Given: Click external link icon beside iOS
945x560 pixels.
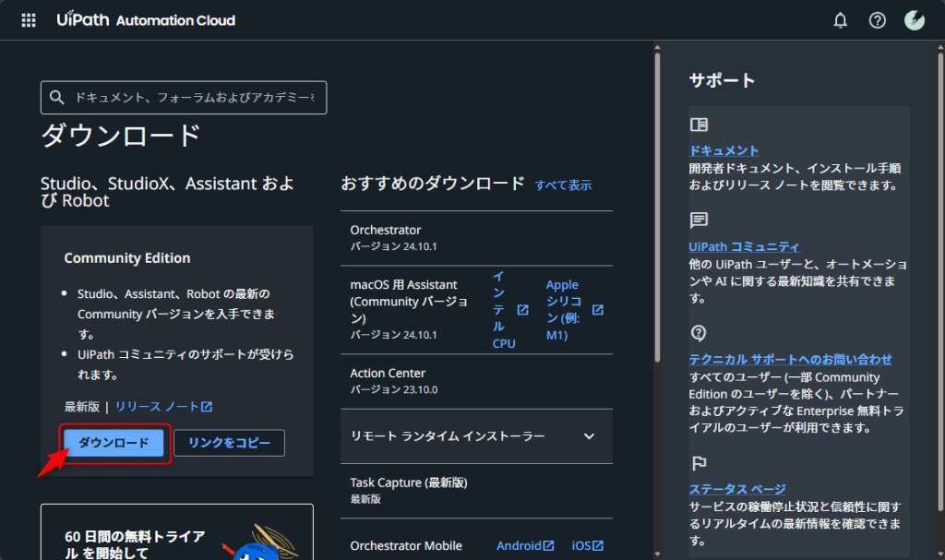Looking at the screenshot, I should pyautogui.click(x=597, y=545).
